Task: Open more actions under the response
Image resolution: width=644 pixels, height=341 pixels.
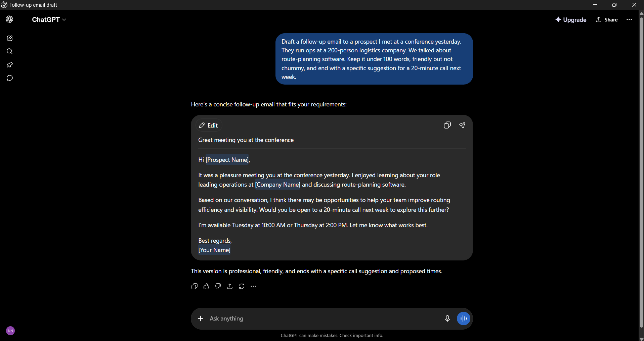Action: coord(253,286)
